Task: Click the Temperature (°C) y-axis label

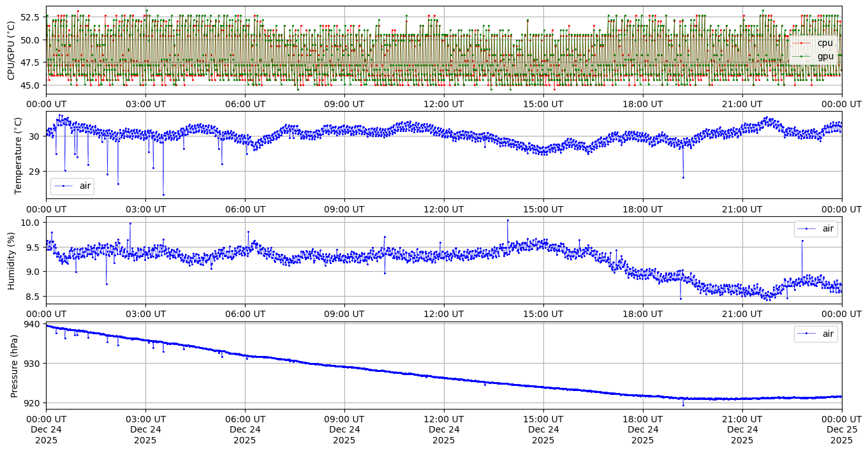Action: (18, 155)
